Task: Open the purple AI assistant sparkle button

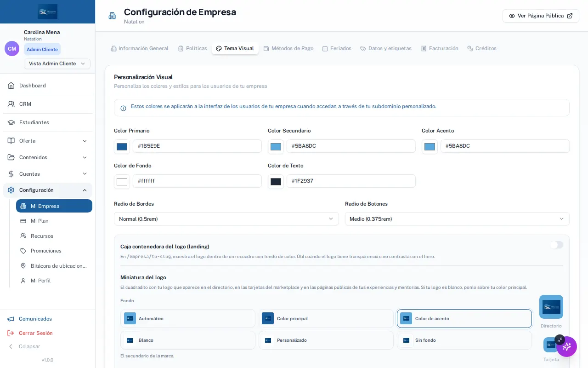Action: [566, 346]
